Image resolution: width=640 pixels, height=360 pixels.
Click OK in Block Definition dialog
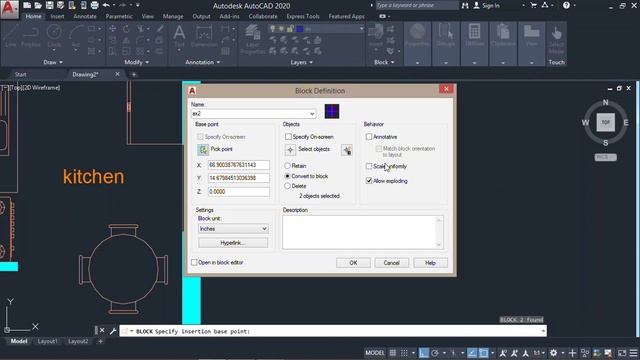click(x=353, y=263)
